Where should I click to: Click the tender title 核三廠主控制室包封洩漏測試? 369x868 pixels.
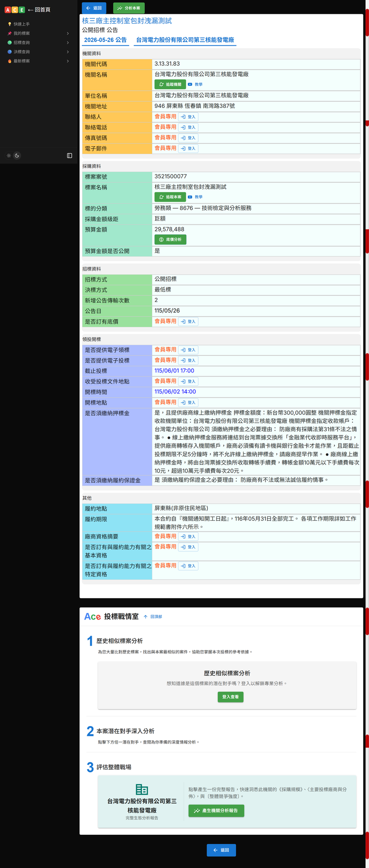pos(127,21)
